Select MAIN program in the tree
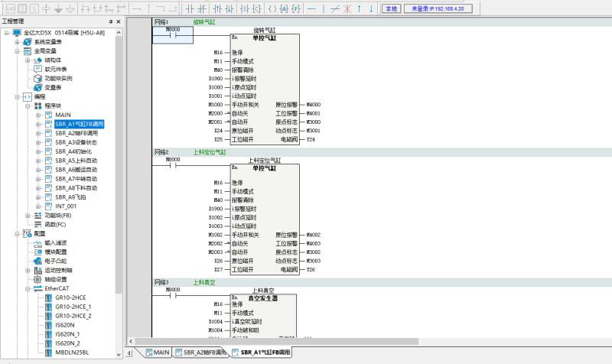This screenshot has width=612, height=364. coord(63,115)
